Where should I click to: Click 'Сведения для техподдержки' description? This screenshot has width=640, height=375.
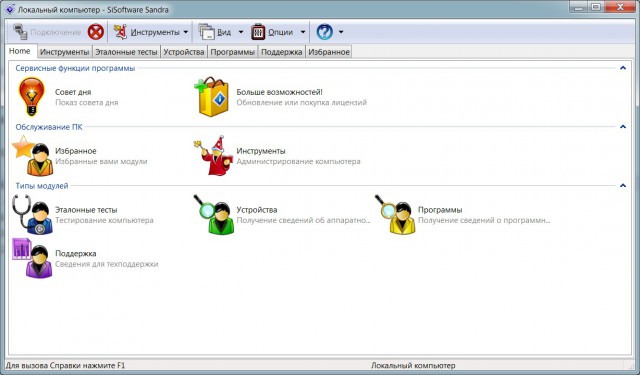pyautogui.click(x=107, y=264)
